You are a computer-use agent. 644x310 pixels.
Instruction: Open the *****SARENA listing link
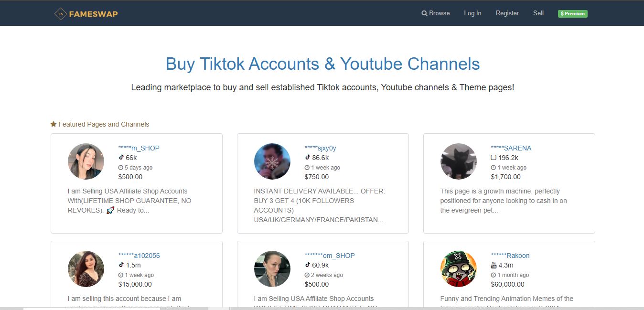pos(511,148)
